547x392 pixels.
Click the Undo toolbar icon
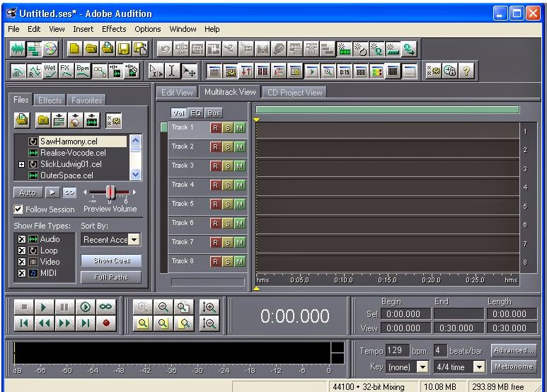(165, 49)
